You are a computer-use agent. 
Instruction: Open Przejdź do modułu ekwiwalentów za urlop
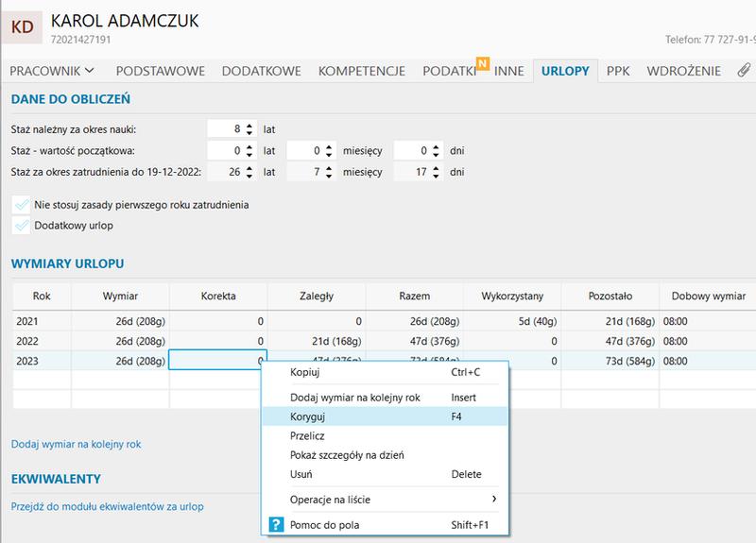[107, 506]
